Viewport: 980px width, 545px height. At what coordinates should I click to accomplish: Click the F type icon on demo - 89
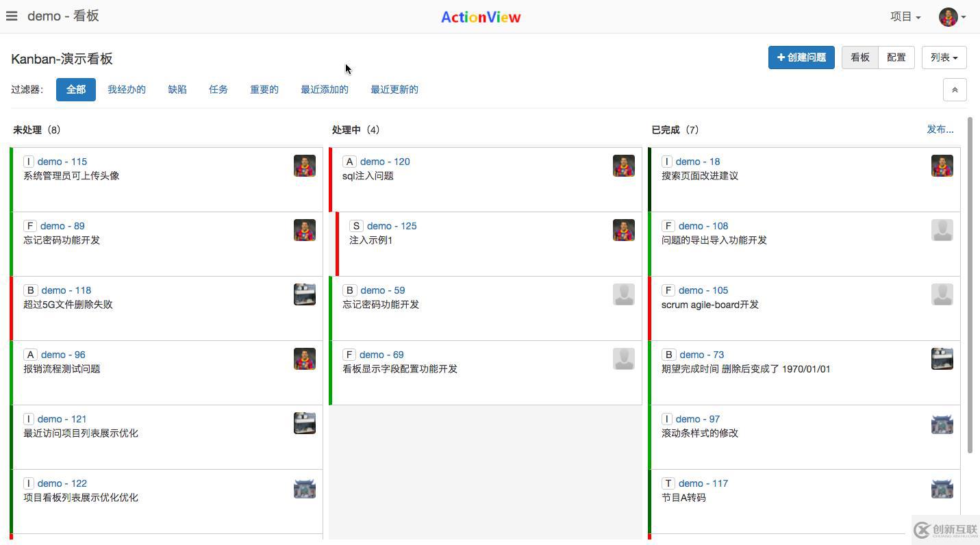[x=30, y=226]
